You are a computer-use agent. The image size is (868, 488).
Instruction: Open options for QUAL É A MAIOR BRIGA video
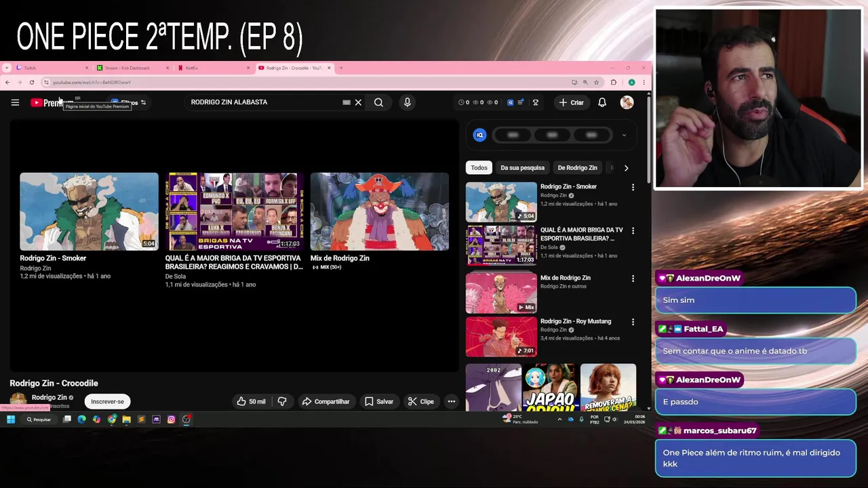tap(633, 230)
